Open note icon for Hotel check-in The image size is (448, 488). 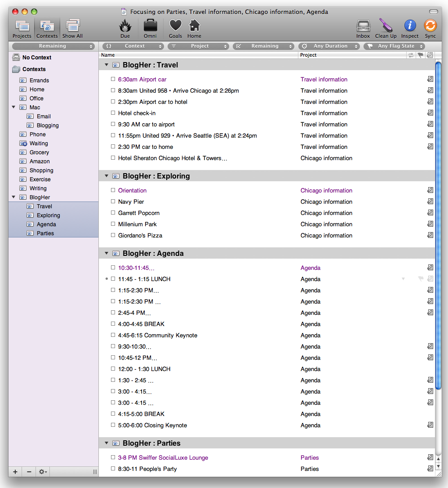click(430, 112)
